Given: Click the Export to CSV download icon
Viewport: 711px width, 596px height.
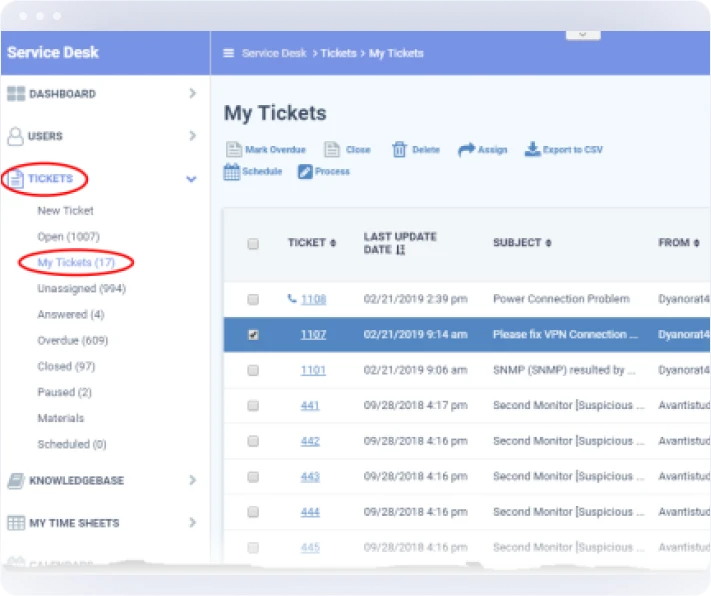Looking at the screenshot, I should coord(532,150).
